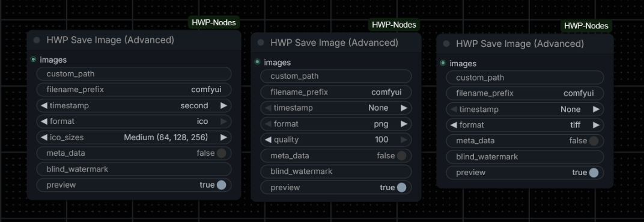Image resolution: width=644 pixels, height=222 pixels.
Task: Collapse the png-format HWP Save Image node via its title dot
Action: [x=261, y=43]
